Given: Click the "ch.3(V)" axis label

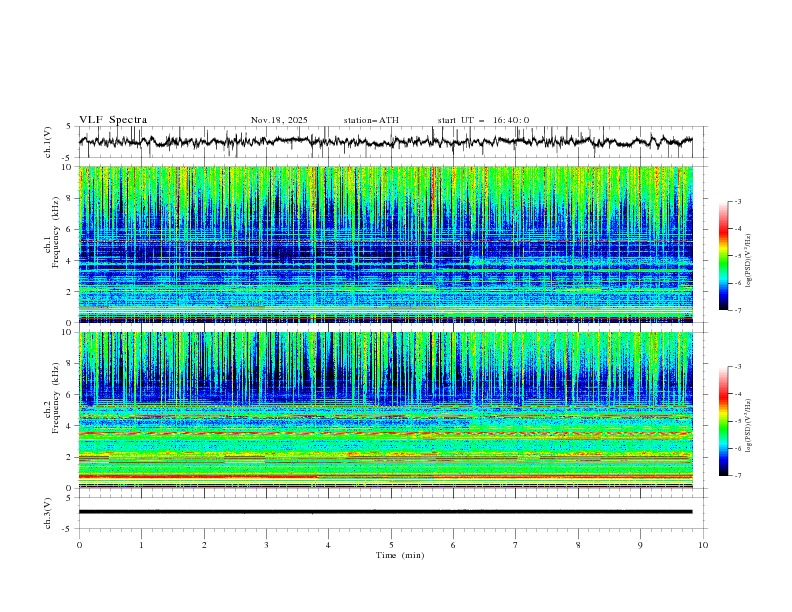Looking at the screenshot, I should coord(48,513).
